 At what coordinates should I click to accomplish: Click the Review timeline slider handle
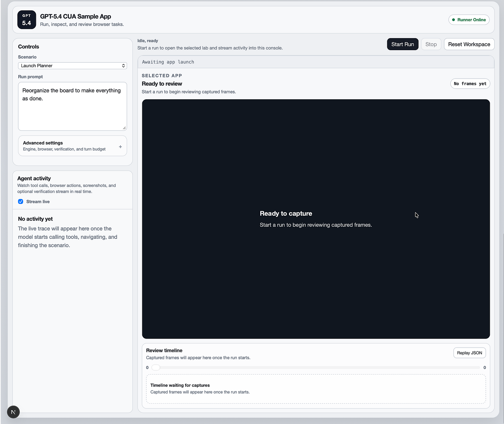click(x=156, y=368)
